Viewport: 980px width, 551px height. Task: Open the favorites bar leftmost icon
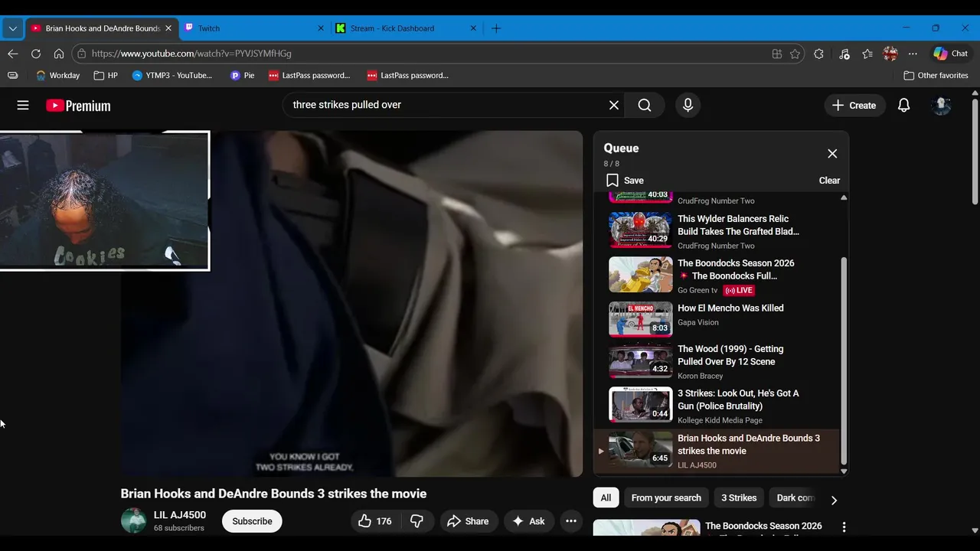12,76
